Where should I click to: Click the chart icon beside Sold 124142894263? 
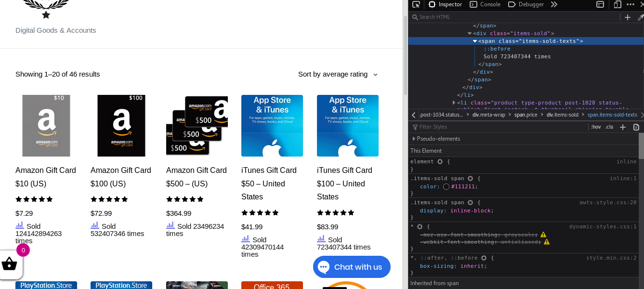(20, 225)
